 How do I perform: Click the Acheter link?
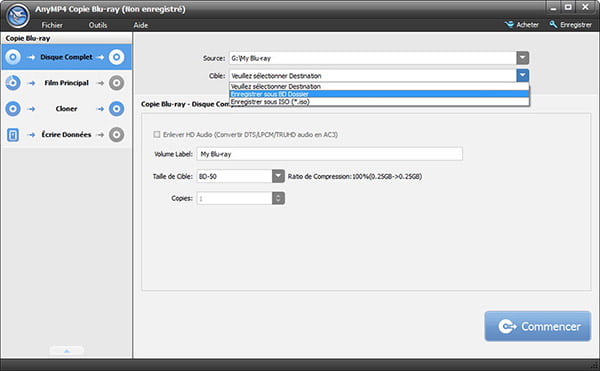click(527, 24)
